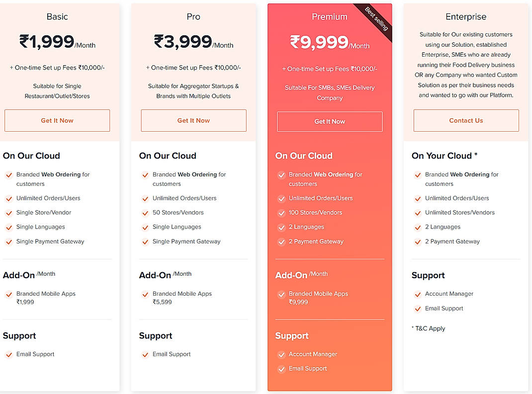Screen dimensions: 532x394
Task: Expand the Support section in the Premium plan
Action: point(292,335)
